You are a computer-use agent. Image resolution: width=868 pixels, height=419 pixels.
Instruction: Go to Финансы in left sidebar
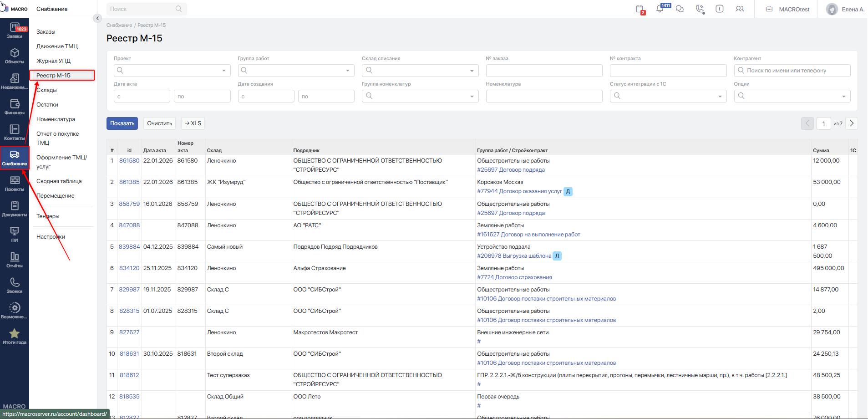click(15, 107)
